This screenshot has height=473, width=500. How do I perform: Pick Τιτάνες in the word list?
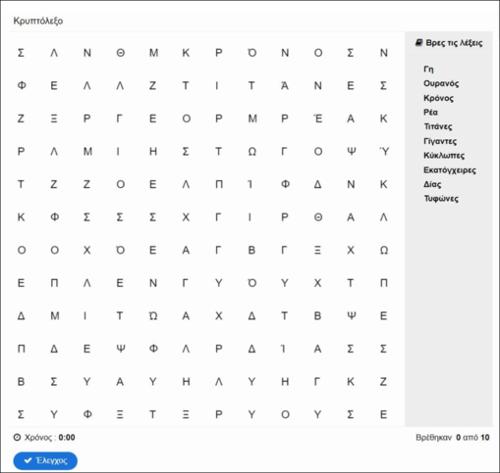tap(438, 126)
